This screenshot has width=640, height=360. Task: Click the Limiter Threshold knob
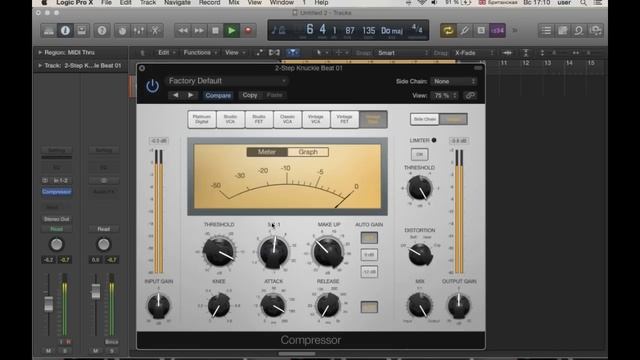(420, 189)
